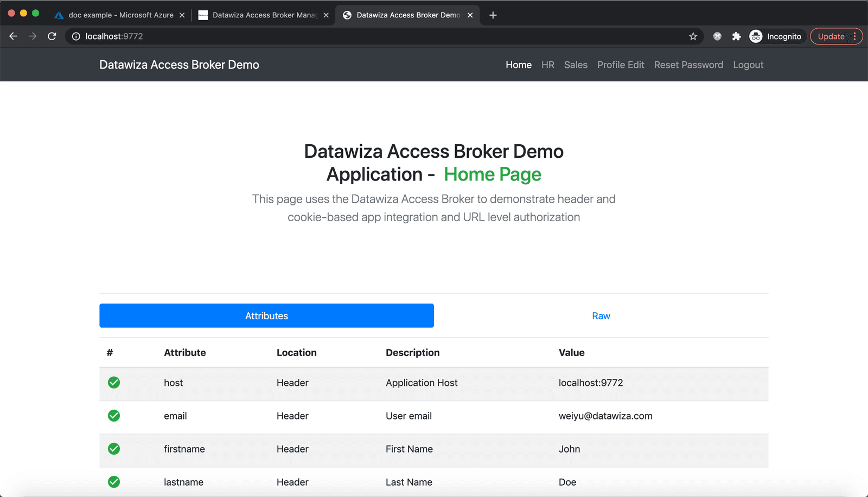Click the browser forward arrow
Screen dimensions: 868x497
33,36
